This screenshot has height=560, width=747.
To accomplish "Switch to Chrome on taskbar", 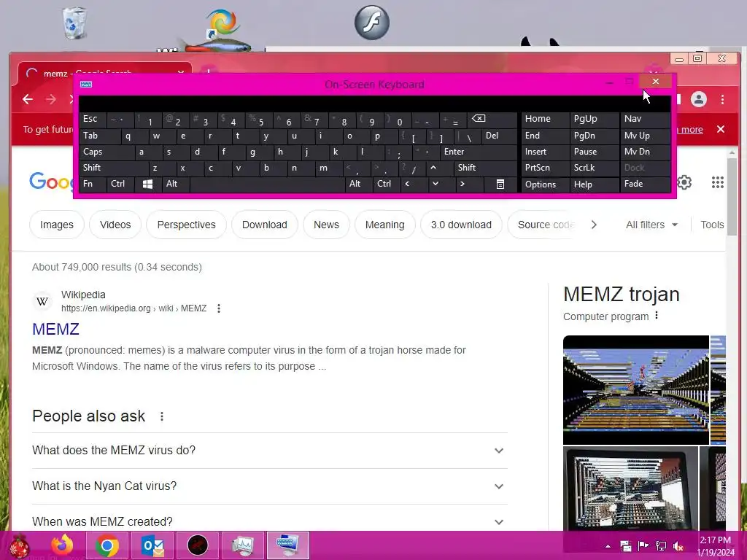I will click(x=107, y=545).
